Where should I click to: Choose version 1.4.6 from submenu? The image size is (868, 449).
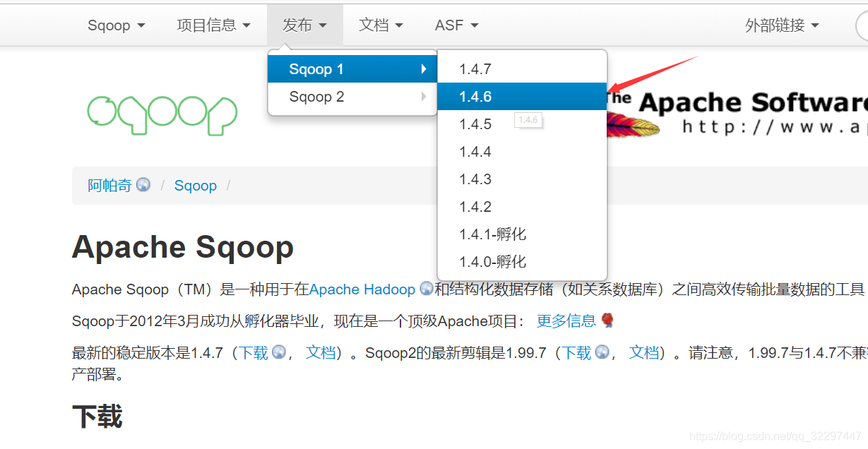522,97
